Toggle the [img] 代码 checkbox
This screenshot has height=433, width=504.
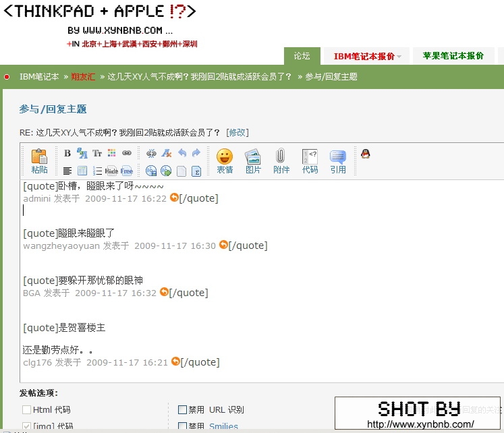pyautogui.click(x=26, y=426)
